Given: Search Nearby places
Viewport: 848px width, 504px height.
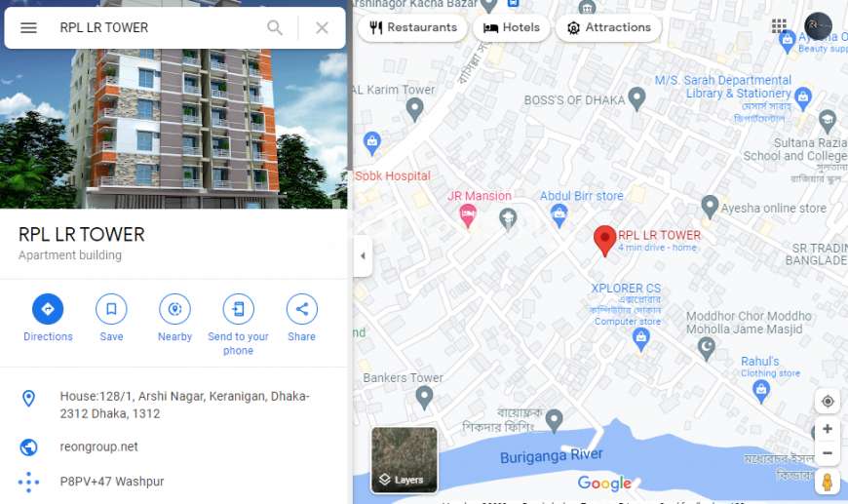Looking at the screenshot, I should click(174, 318).
